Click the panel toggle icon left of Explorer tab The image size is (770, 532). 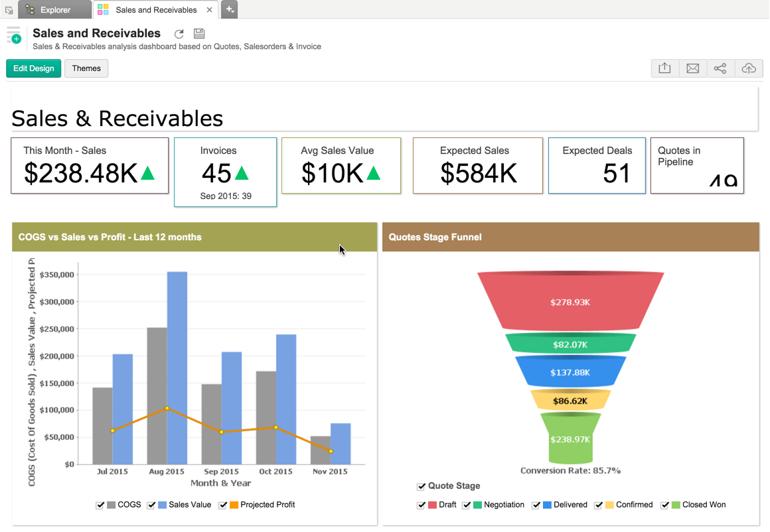pos(9,10)
